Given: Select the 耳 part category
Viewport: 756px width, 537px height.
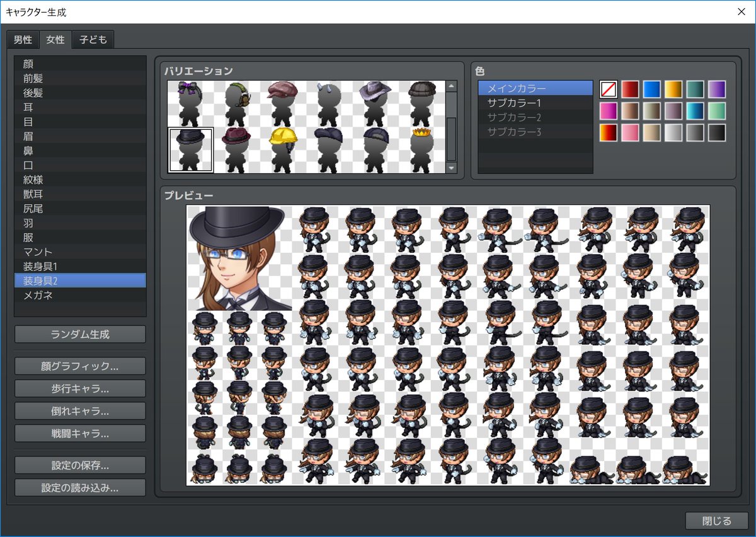Looking at the screenshot, I should [x=80, y=107].
